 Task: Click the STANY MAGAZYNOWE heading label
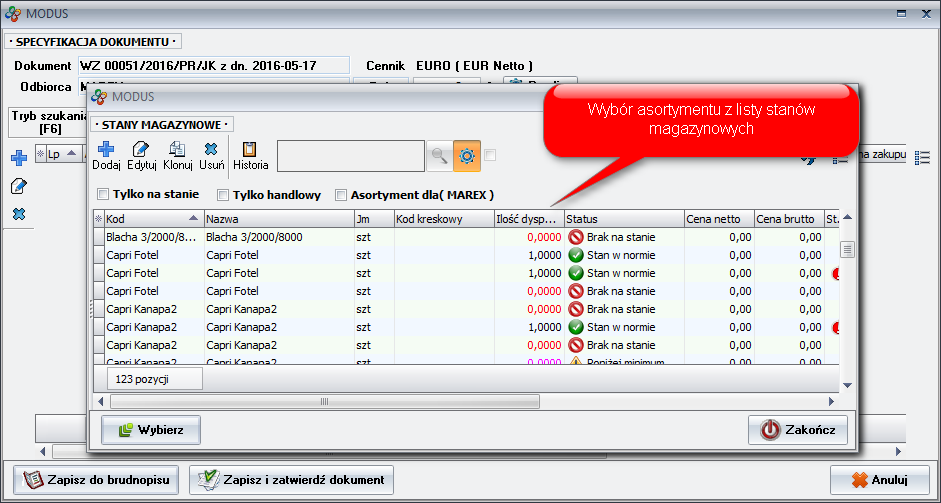point(162,125)
